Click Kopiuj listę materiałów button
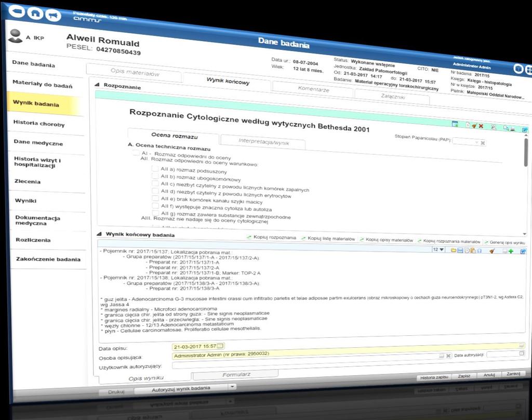This screenshot has height=420, width=532. pos(328,239)
